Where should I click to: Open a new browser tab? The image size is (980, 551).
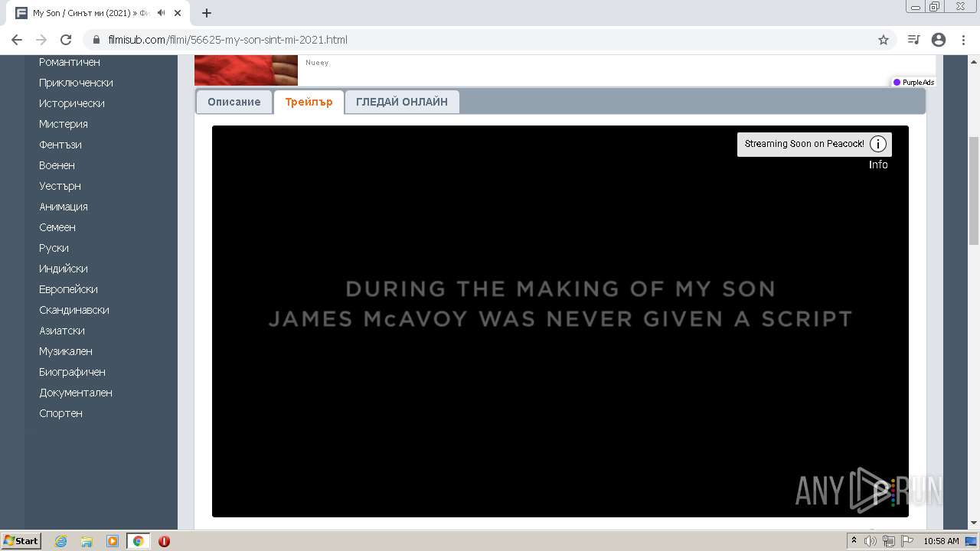[207, 13]
